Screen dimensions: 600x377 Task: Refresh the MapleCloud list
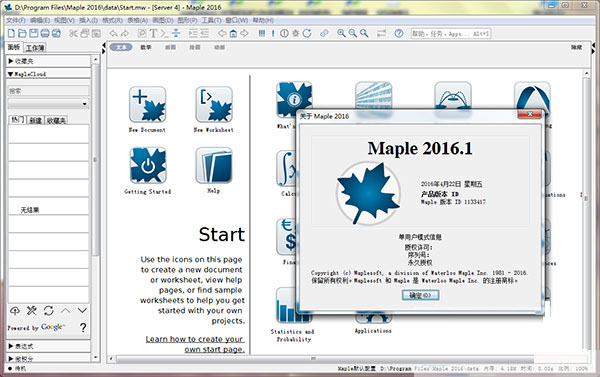48,310
